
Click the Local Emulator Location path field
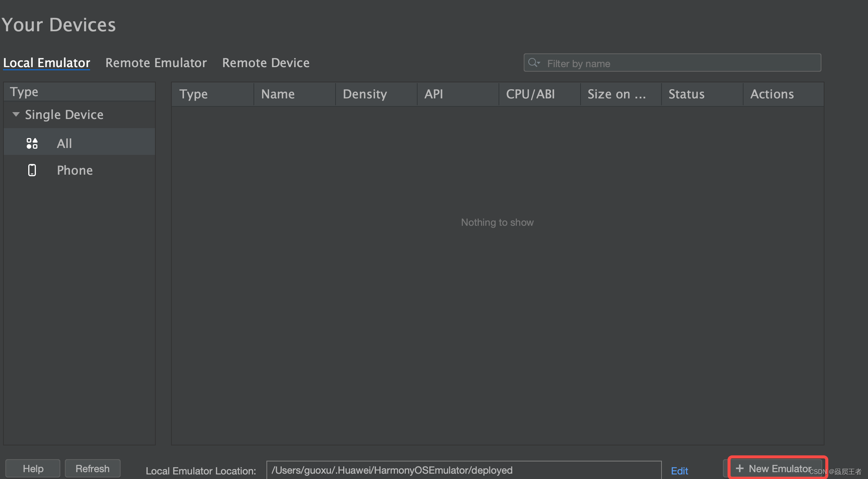tap(463, 470)
